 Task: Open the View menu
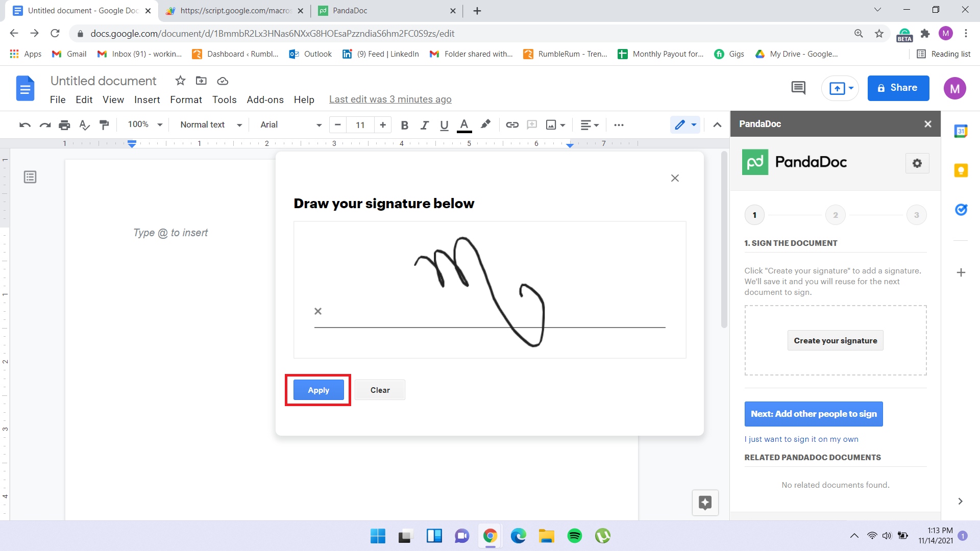113,99
